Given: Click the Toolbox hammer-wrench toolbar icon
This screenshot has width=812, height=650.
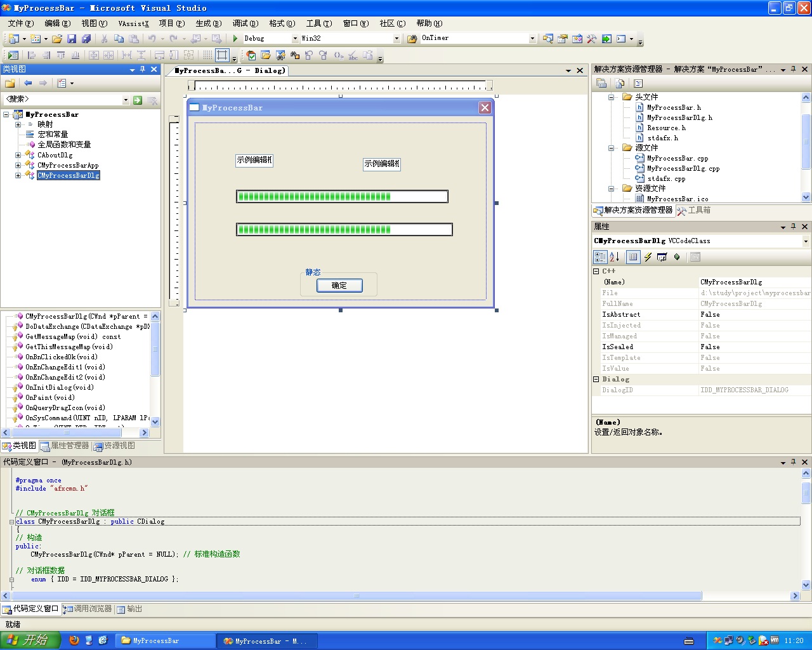Looking at the screenshot, I should tap(592, 39).
